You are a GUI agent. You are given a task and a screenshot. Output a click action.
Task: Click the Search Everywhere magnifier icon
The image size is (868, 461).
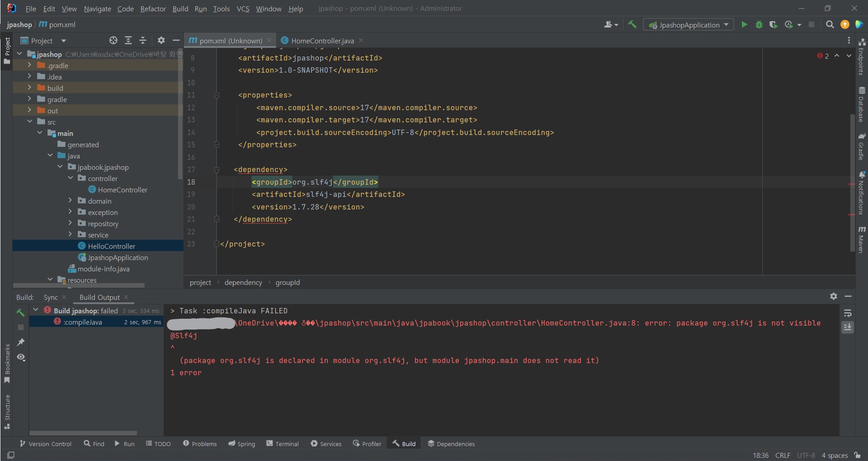(x=830, y=24)
